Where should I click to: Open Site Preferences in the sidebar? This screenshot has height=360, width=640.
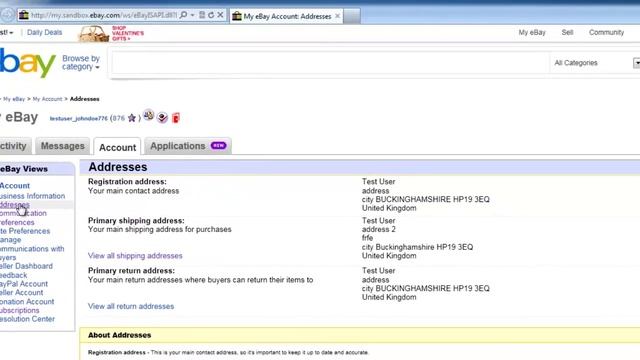pyautogui.click(x=25, y=231)
